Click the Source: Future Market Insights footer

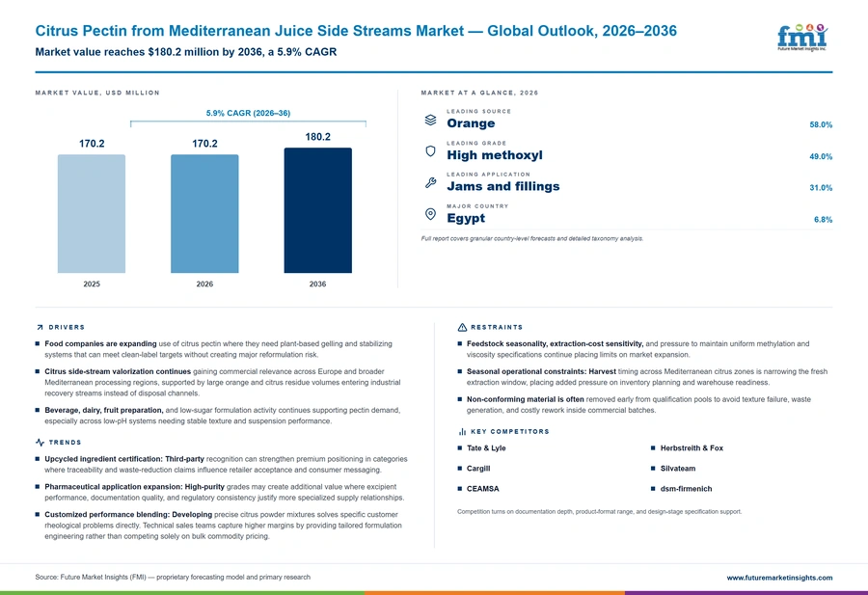click(x=173, y=577)
